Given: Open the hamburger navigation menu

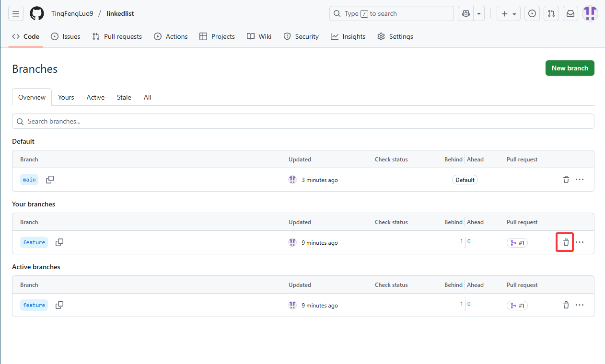Looking at the screenshot, I should coord(16,14).
